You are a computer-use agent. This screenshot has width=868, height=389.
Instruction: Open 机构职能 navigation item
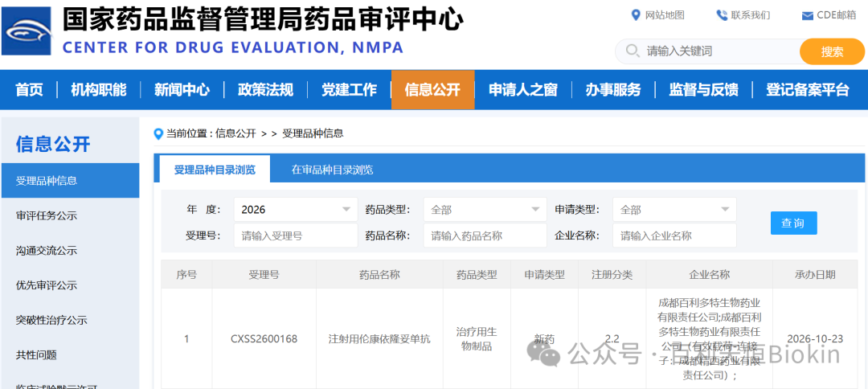[99, 90]
